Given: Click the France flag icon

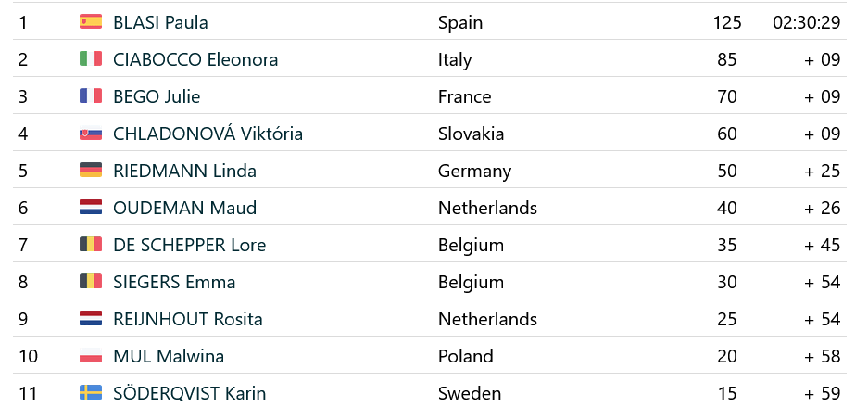Looking at the screenshot, I should click(x=90, y=96).
